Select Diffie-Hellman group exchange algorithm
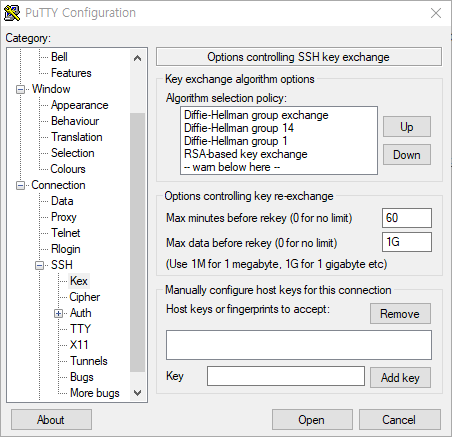Screen dimensions: 452x437 pyautogui.click(x=256, y=115)
